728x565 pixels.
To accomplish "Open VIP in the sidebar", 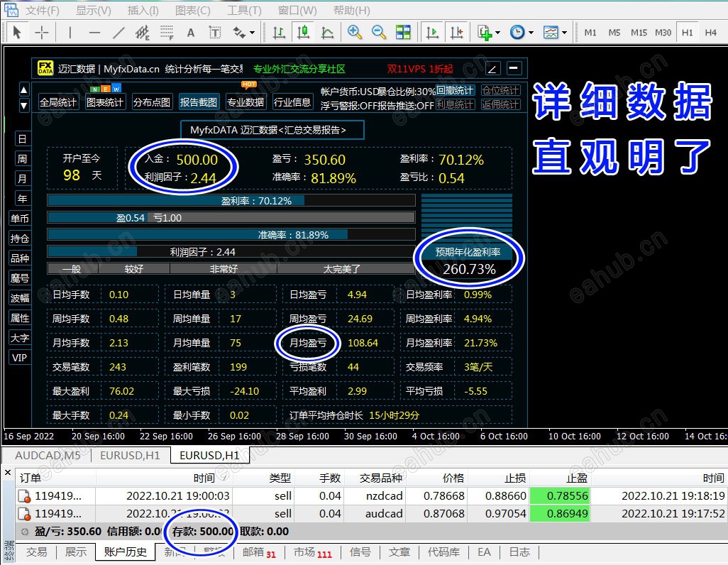I will click(19, 358).
